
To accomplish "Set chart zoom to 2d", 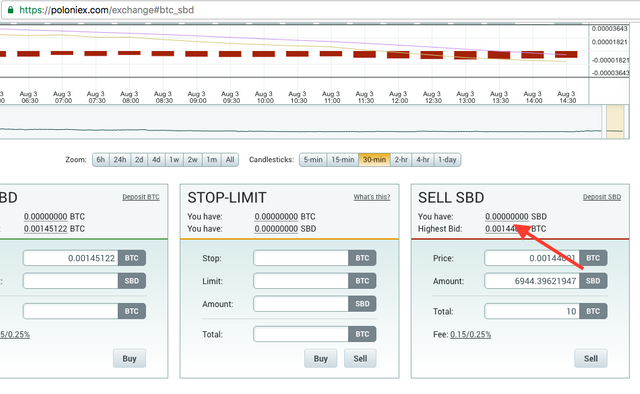I will (139, 160).
